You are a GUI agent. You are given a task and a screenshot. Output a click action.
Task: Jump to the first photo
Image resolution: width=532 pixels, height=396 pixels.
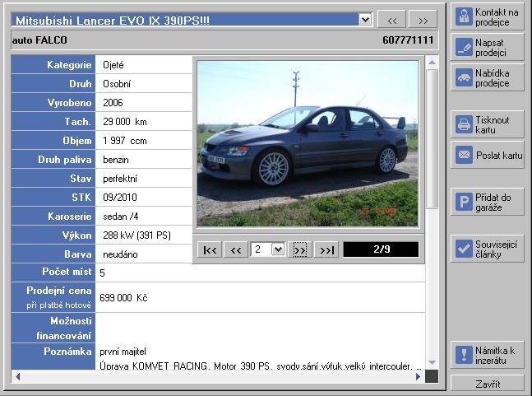click(x=210, y=249)
